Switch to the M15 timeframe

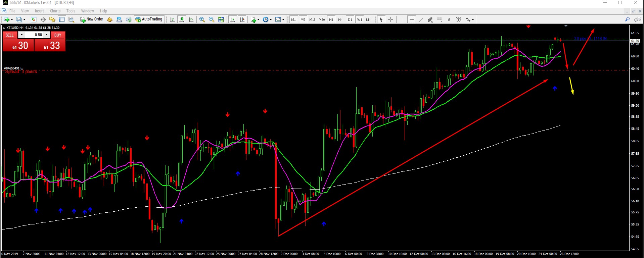[x=312, y=19]
